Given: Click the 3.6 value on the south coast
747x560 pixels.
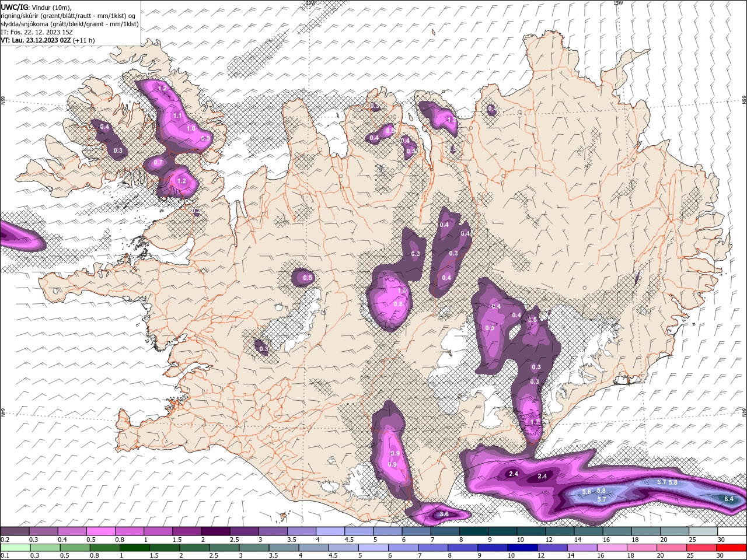Looking at the screenshot, I should point(444,514).
